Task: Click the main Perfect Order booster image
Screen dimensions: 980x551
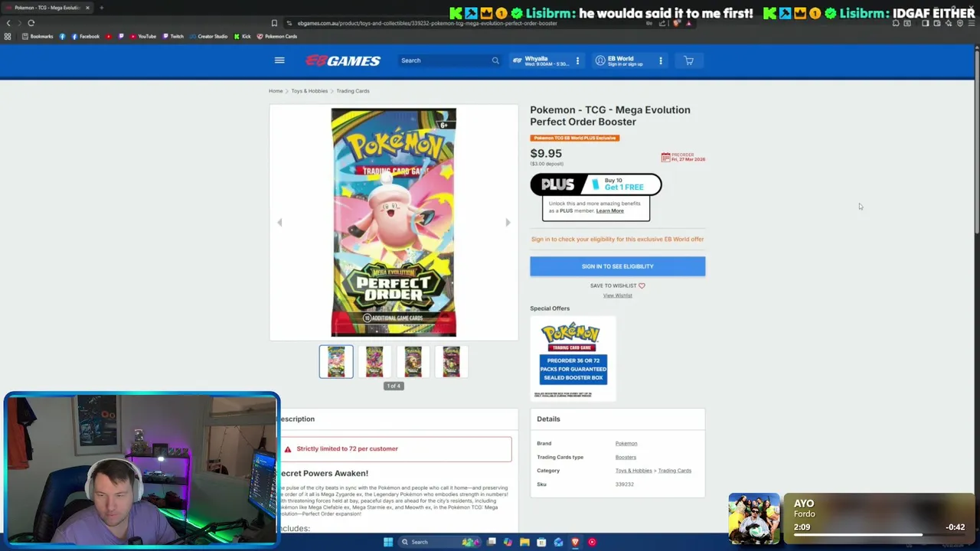Action: pyautogui.click(x=394, y=222)
